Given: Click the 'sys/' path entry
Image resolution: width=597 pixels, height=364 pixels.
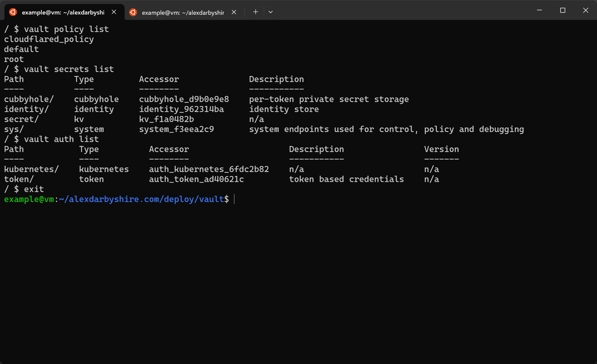Looking at the screenshot, I should click(14, 129).
